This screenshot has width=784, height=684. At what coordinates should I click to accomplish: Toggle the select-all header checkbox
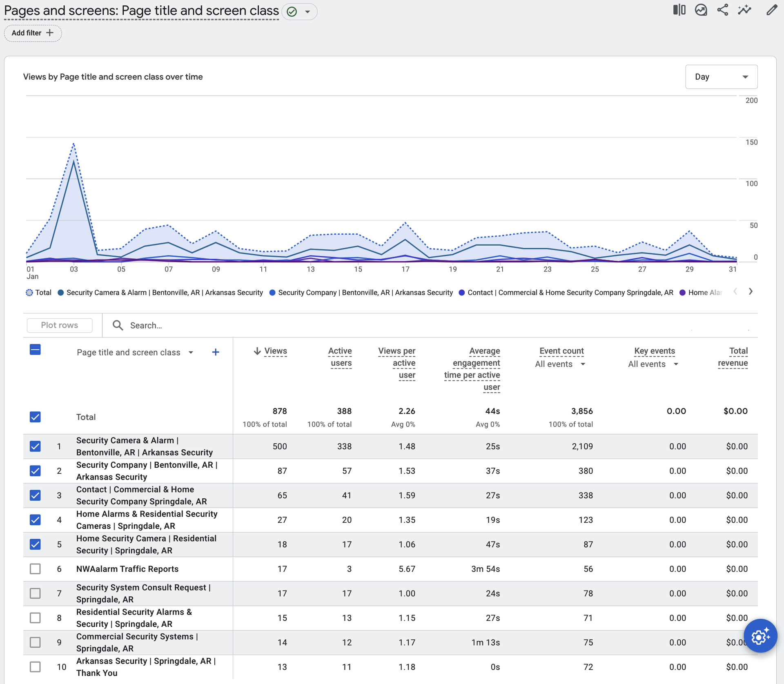pyautogui.click(x=35, y=350)
